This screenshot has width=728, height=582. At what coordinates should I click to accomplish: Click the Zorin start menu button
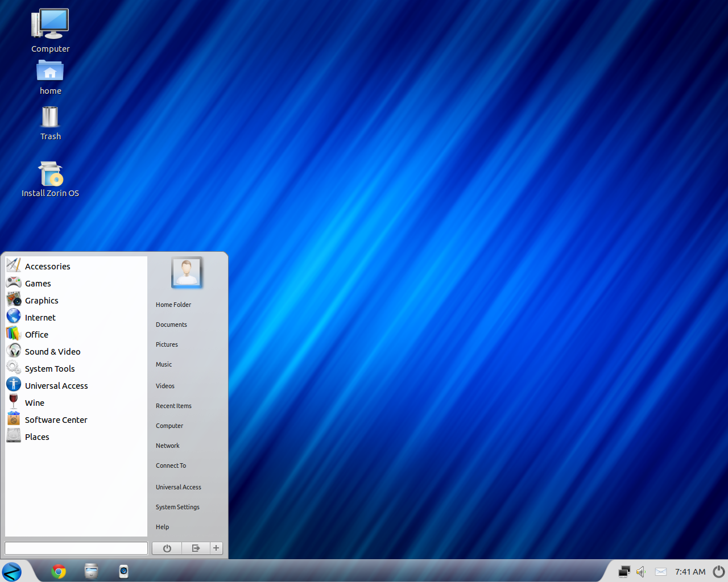(x=12, y=571)
